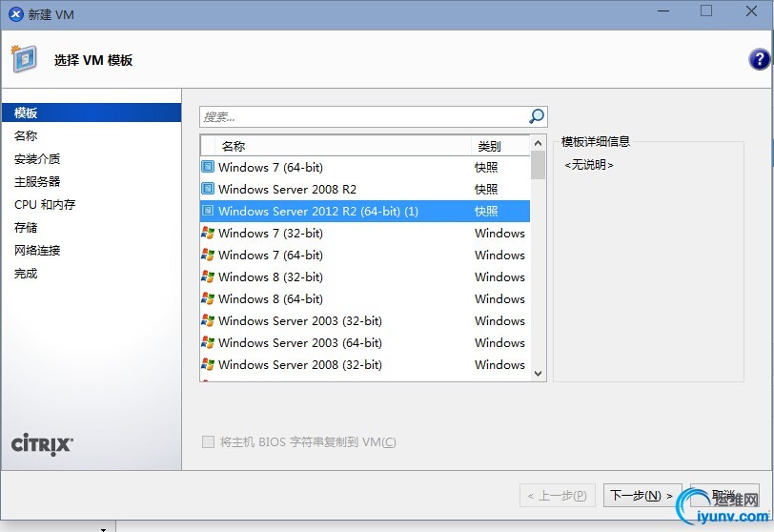Select the 模板 step in the sidebar

(91, 113)
